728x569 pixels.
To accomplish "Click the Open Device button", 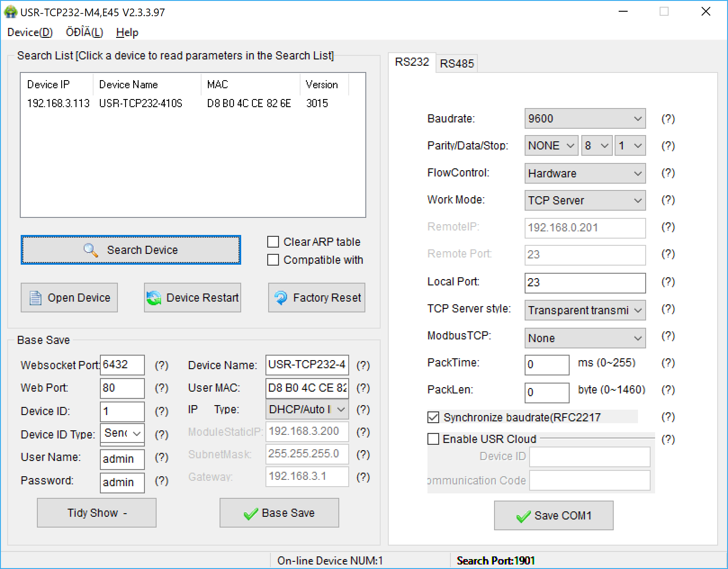I will pos(69,298).
